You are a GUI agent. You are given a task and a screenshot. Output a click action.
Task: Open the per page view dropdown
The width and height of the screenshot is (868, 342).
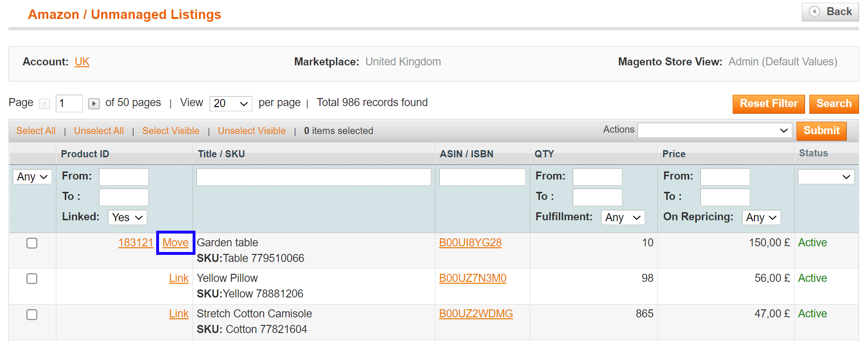231,103
